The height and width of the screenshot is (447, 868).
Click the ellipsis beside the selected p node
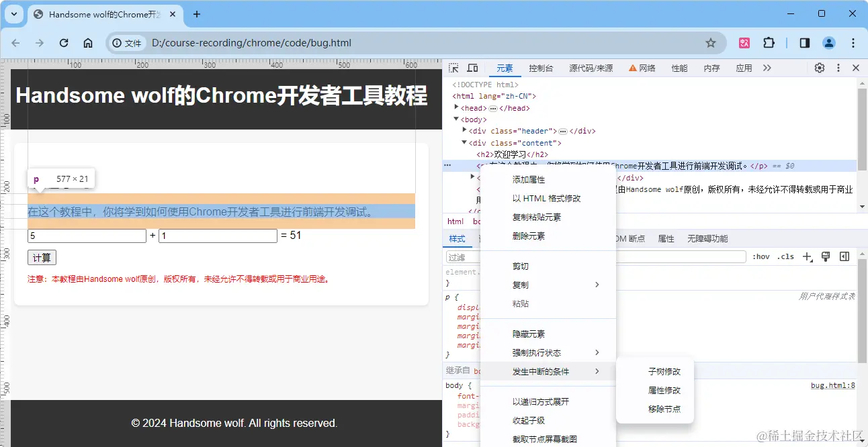[x=447, y=165]
